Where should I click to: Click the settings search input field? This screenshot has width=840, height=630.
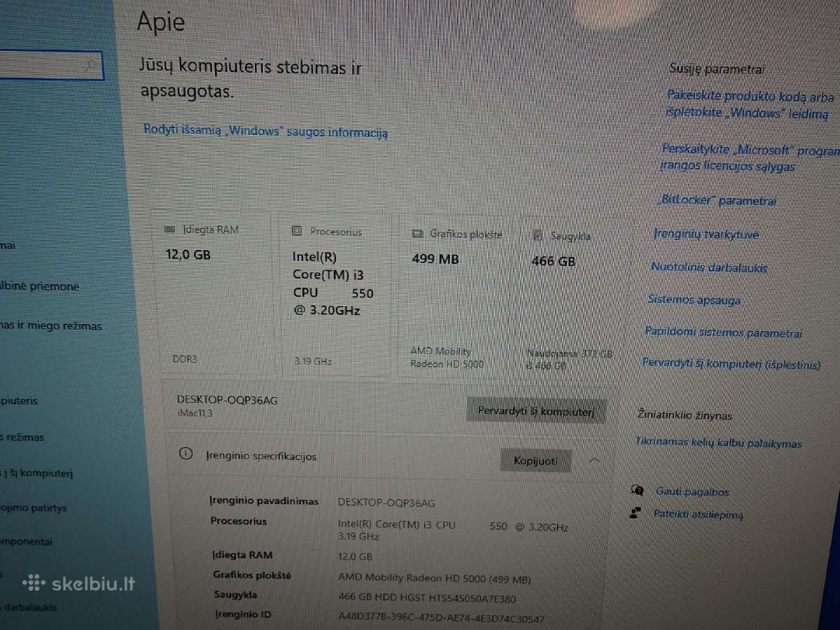coord(50,66)
